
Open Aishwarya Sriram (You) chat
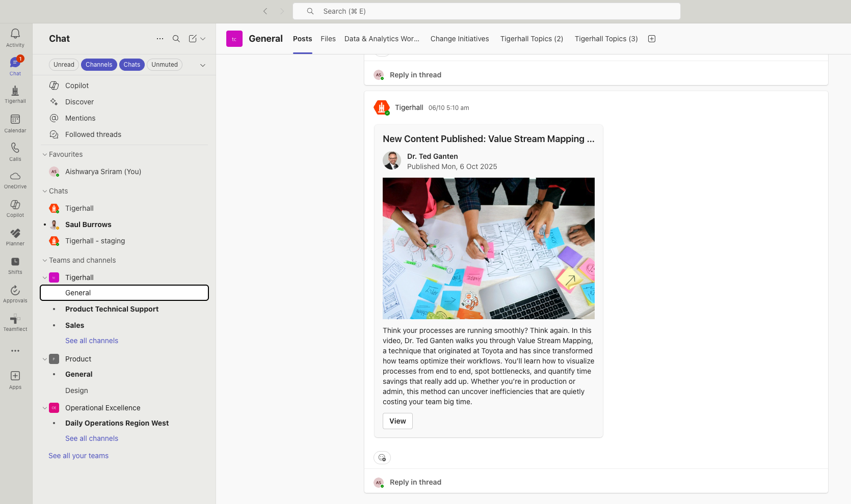tap(124, 172)
